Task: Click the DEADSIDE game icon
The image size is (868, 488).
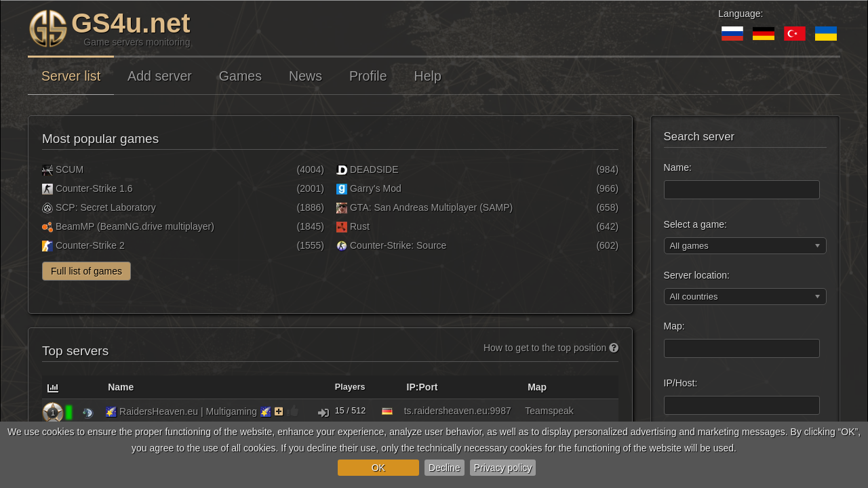Action: click(x=342, y=170)
